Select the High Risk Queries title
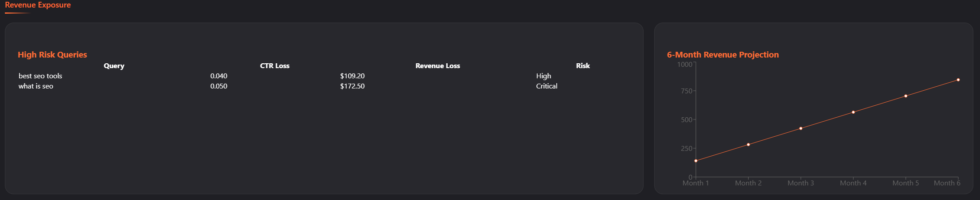980x200 pixels. pyautogui.click(x=52, y=55)
